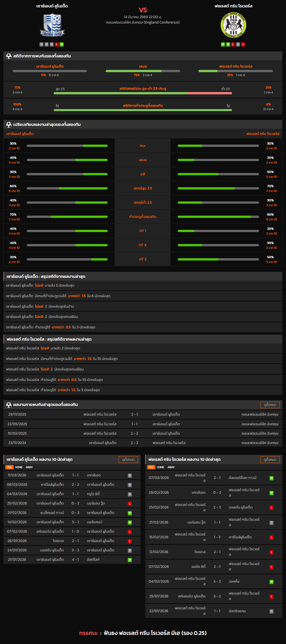Click the green W form badge under Southend crest
286x644 pixels.
click(62, 44)
